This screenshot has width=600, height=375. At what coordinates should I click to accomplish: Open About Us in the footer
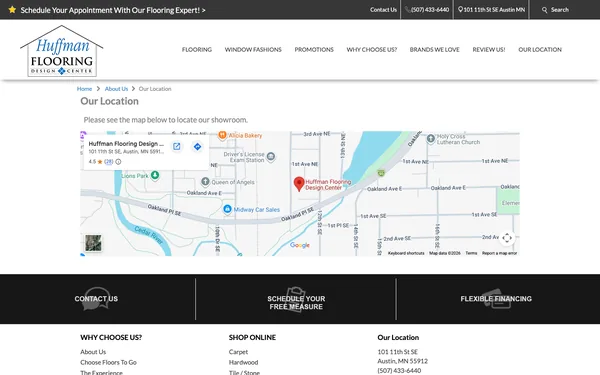(x=93, y=352)
